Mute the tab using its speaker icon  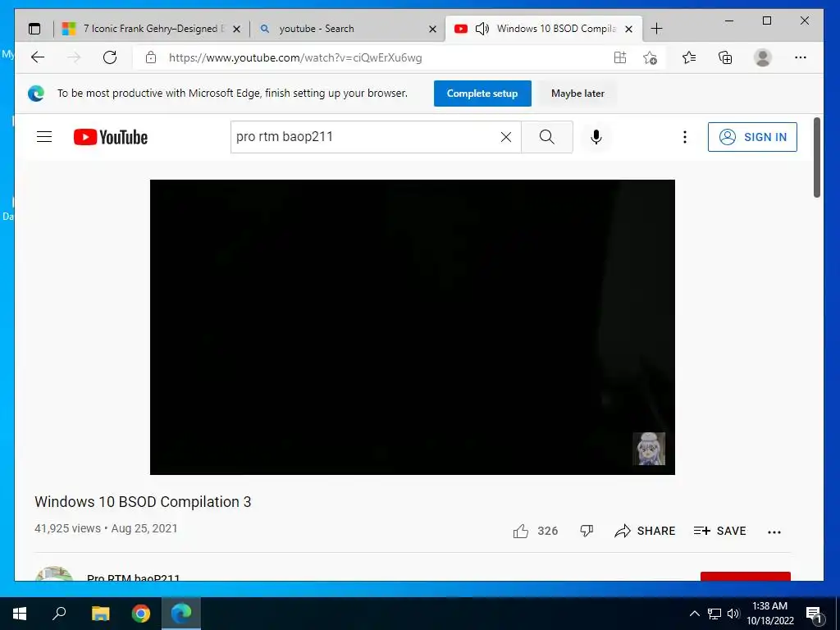tap(482, 29)
